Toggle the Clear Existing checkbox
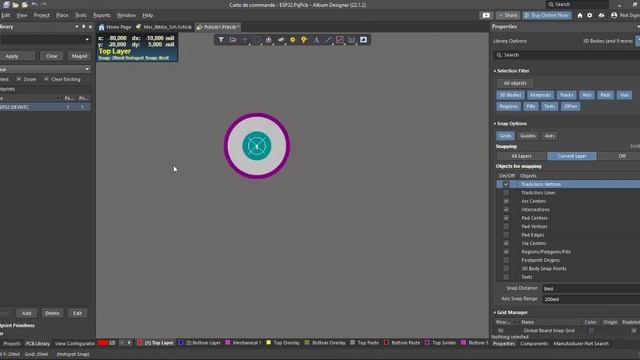This screenshot has width=640, height=360. click(46, 79)
